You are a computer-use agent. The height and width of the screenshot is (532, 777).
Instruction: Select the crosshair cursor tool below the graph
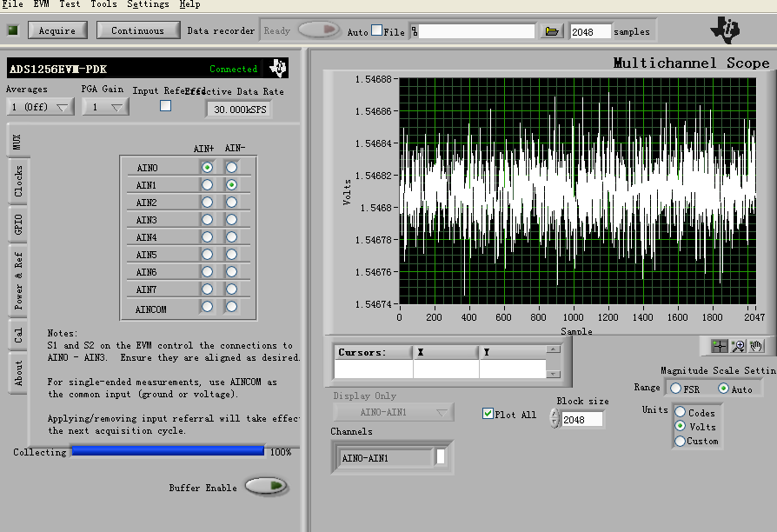coord(720,345)
